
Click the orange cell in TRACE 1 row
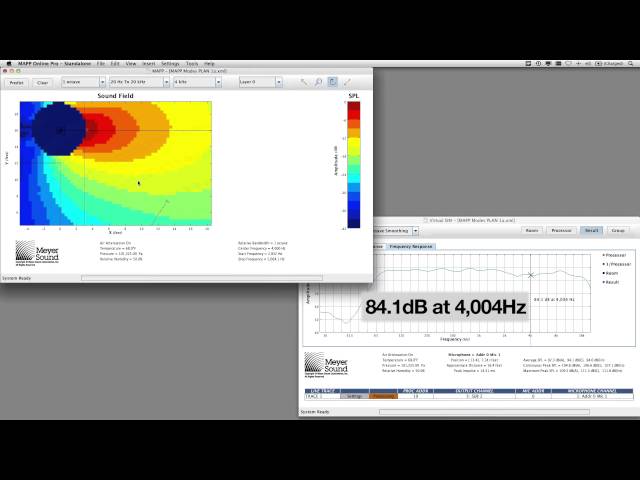pos(383,396)
